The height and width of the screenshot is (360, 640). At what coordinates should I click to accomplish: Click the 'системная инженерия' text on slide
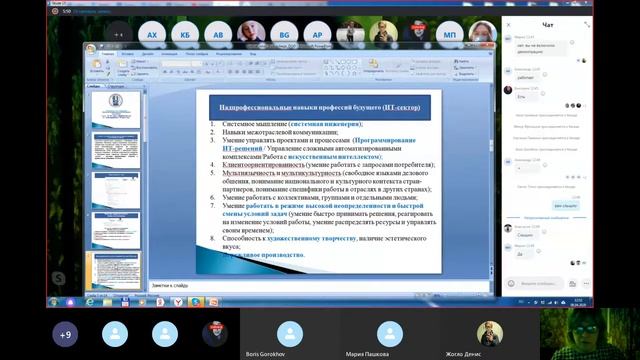(325, 124)
